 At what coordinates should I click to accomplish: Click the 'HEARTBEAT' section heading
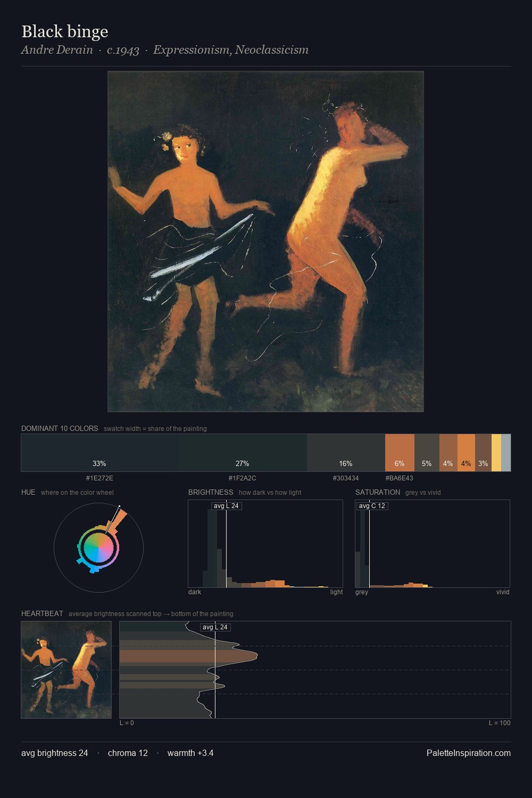42,613
